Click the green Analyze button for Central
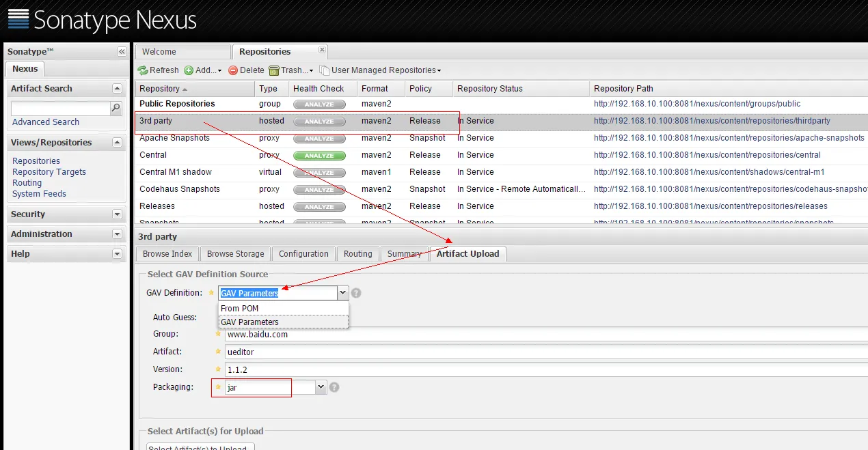Image resolution: width=868 pixels, height=450 pixels. tap(319, 156)
